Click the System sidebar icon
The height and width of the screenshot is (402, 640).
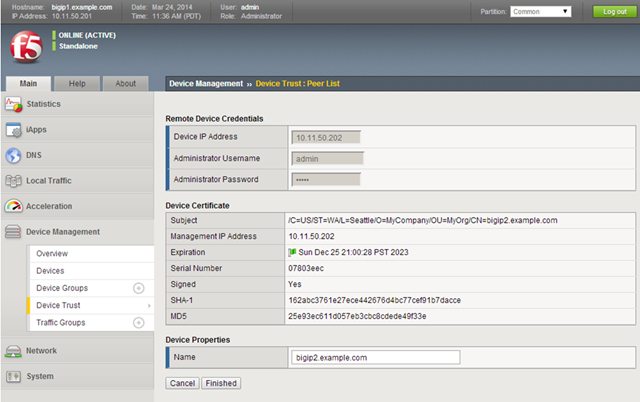[14, 377]
